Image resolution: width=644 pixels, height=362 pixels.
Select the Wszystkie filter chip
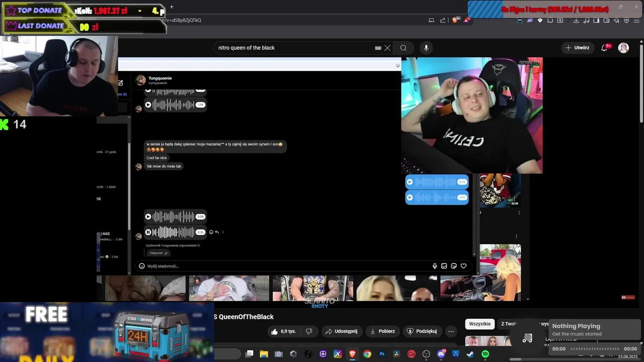(479, 324)
